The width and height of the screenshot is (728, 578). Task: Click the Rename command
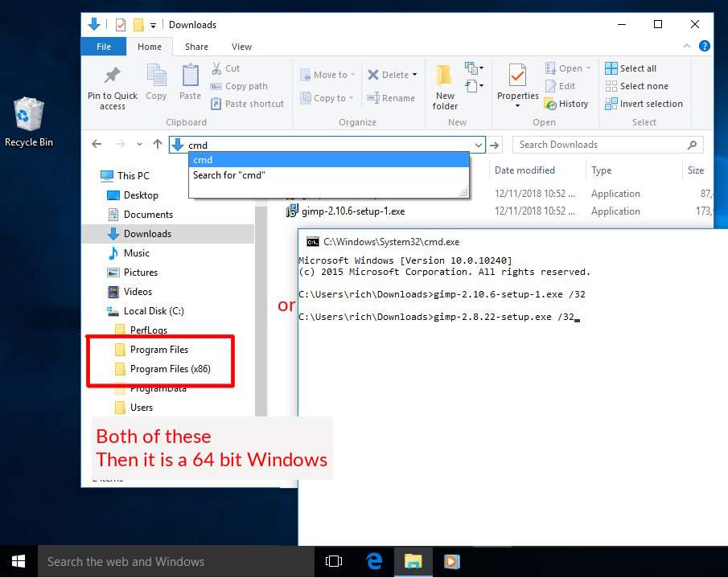click(x=391, y=98)
